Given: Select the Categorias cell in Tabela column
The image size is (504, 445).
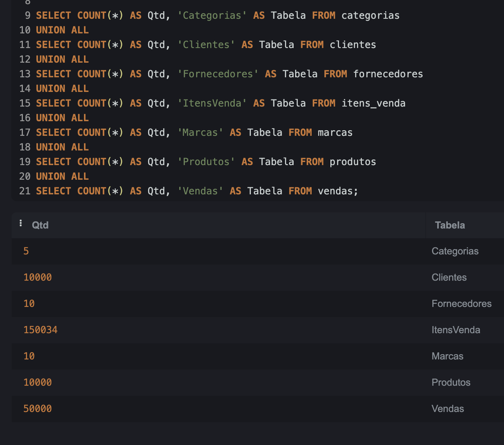Looking at the screenshot, I should click(x=455, y=251).
